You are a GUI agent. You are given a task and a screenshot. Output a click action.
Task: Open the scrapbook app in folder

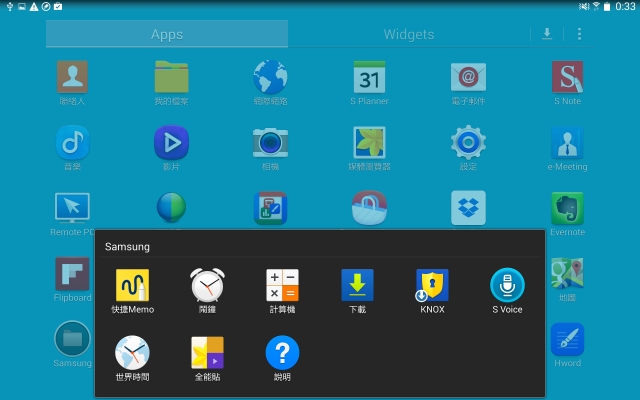pyautogui.click(x=207, y=352)
